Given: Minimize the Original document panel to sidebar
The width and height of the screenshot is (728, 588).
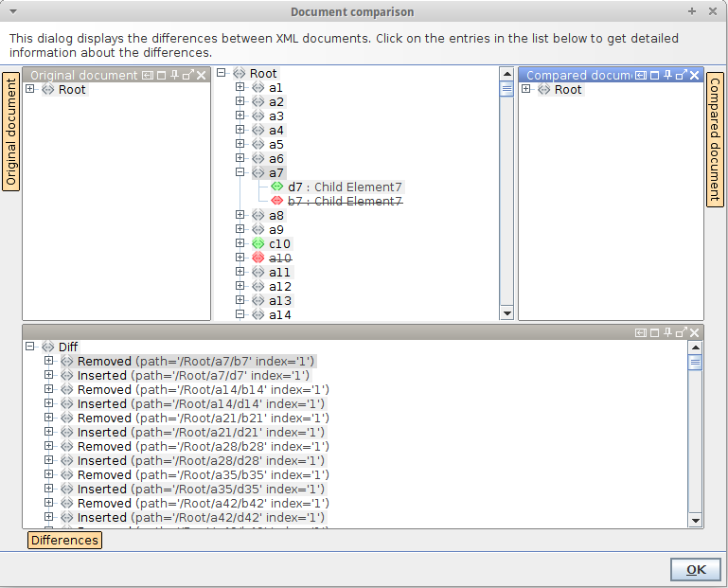Looking at the screenshot, I should (148, 75).
